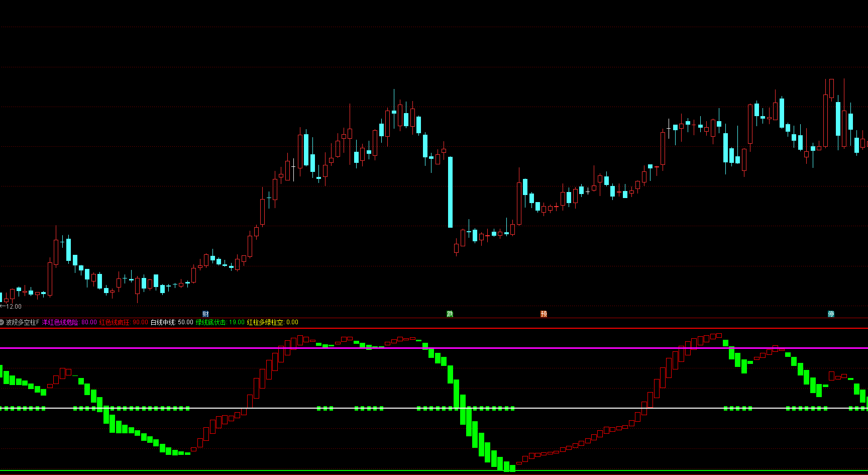Click the 红色线疯狂 90.00 label
868x475 pixels.
point(124,322)
